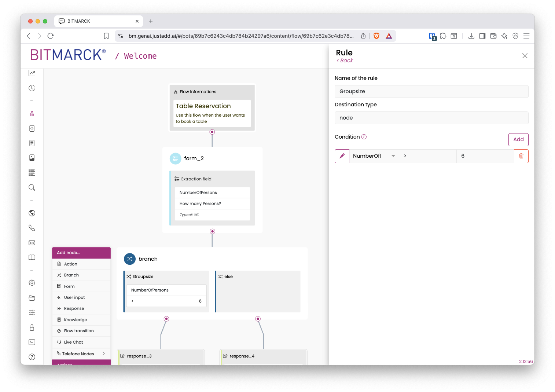Add a Flow transition node
This screenshot has width=555, height=392.
pos(81,331)
